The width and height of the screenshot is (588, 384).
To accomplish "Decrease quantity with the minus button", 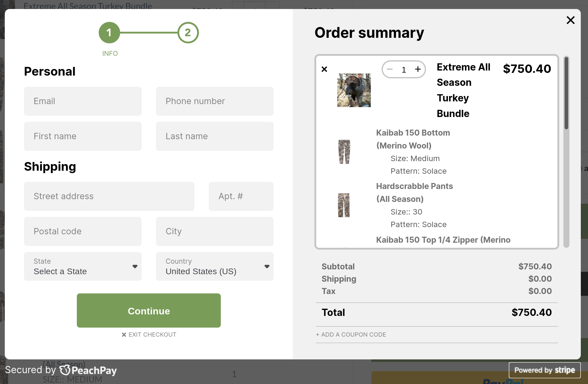I will tap(390, 69).
